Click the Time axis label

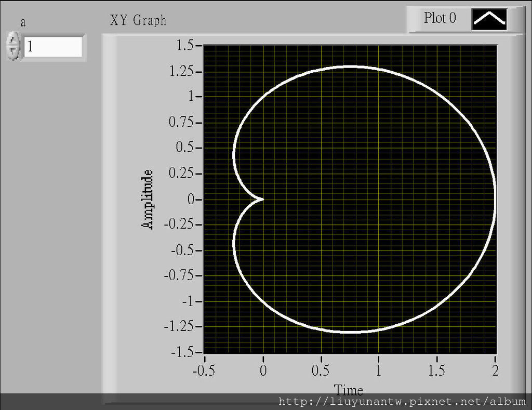pos(349,390)
